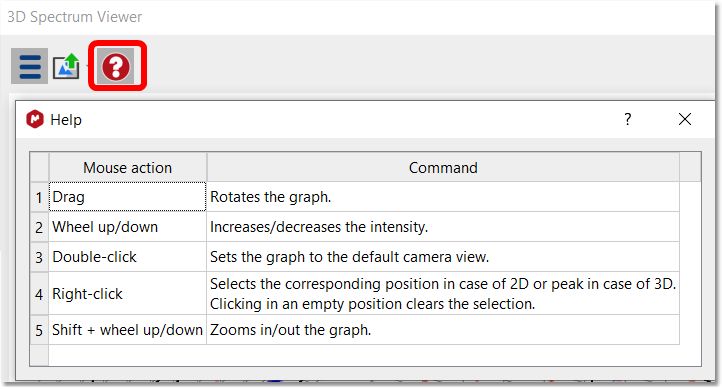Select the Double-click mouse action cell
Screen dimensions: 722x389
pos(128,256)
